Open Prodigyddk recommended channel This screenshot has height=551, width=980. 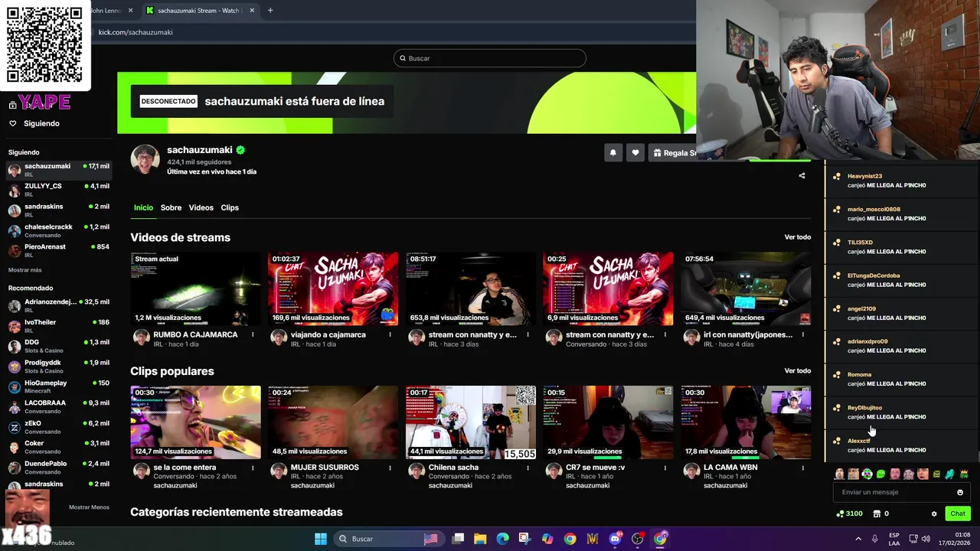tap(59, 366)
